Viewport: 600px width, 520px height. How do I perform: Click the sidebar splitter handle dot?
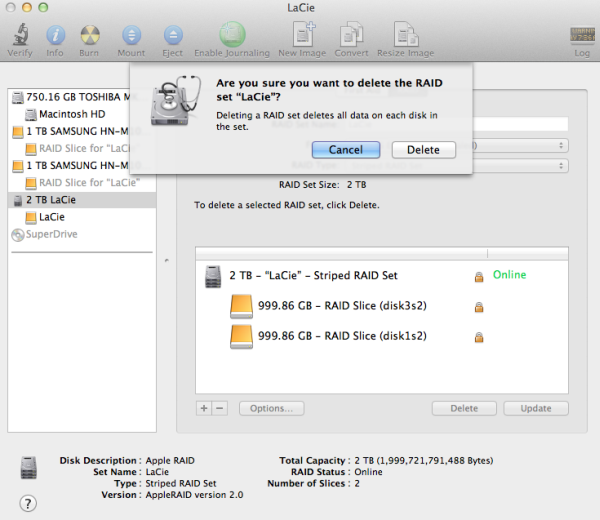(166, 261)
